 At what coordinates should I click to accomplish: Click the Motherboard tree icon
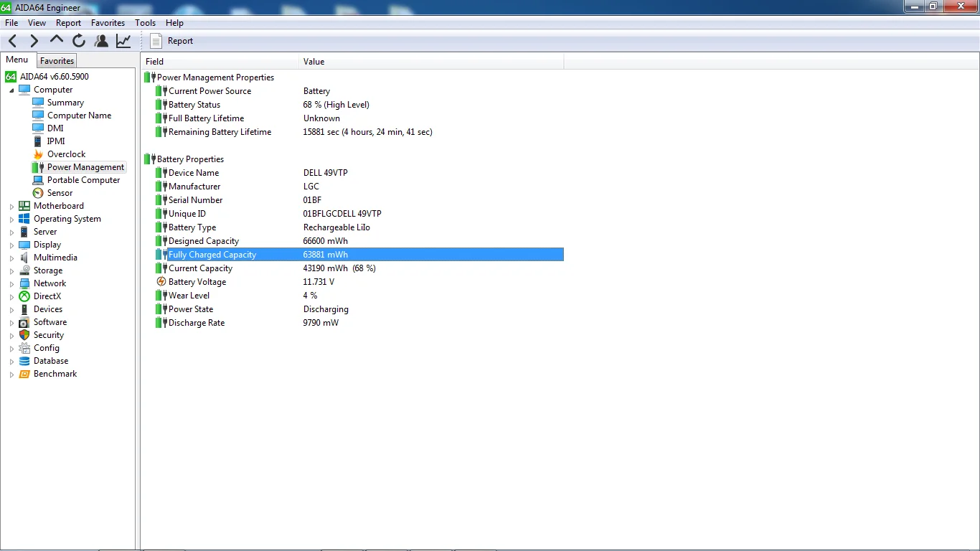click(x=24, y=206)
